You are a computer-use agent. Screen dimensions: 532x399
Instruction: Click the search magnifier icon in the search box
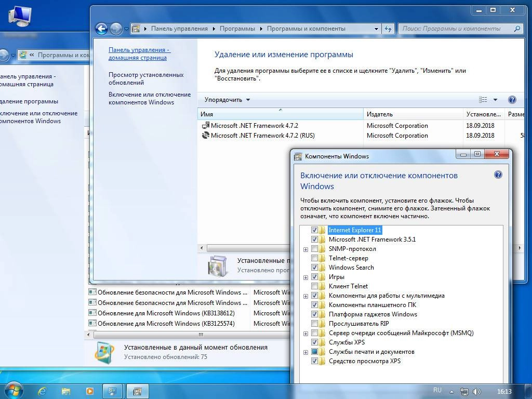[517, 29]
